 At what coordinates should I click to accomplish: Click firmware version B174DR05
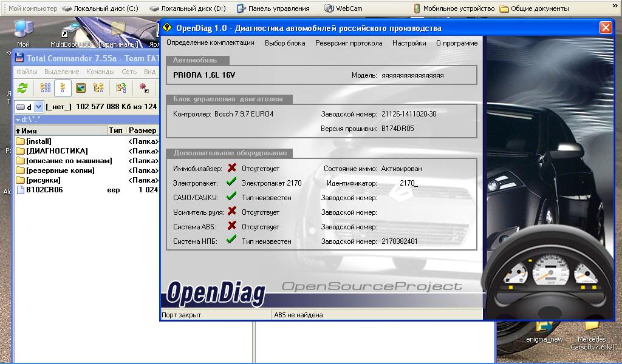pos(398,129)
